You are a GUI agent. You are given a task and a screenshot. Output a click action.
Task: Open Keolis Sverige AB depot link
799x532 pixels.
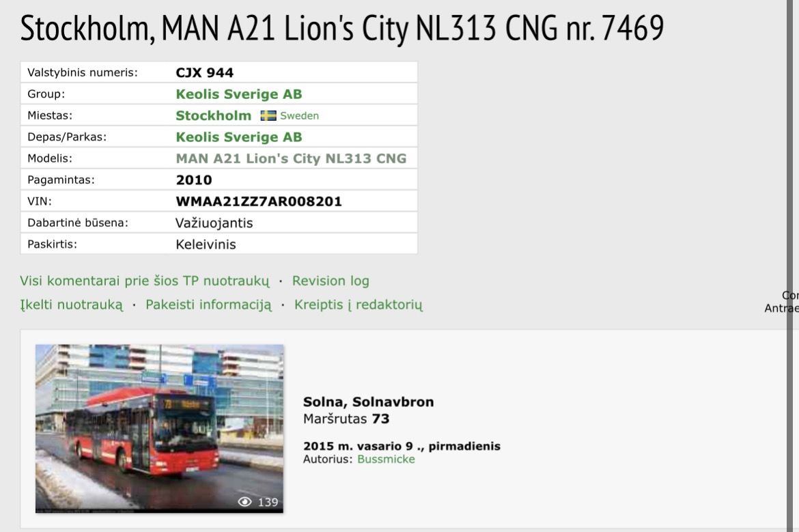(x=238, y=137)
